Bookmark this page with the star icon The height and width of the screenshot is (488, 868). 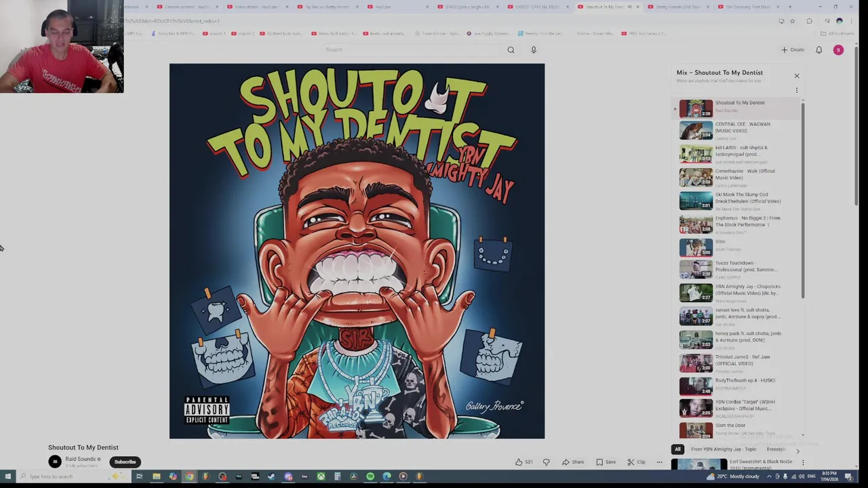(792, 21)
